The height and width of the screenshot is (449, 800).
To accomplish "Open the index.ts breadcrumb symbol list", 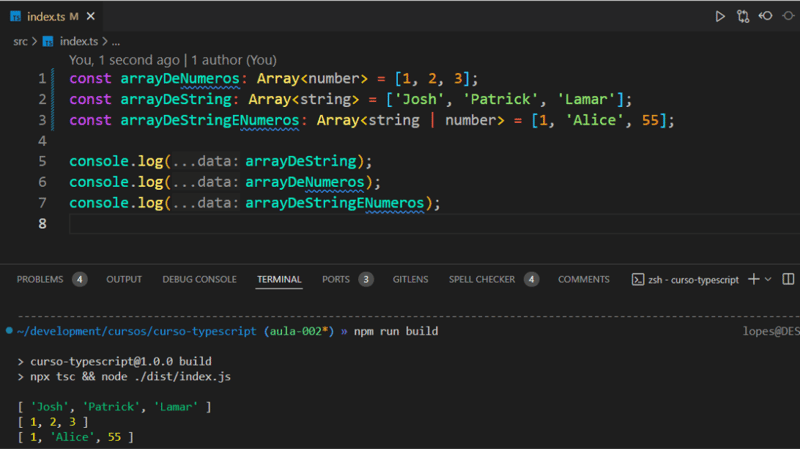I will point(78,41).
